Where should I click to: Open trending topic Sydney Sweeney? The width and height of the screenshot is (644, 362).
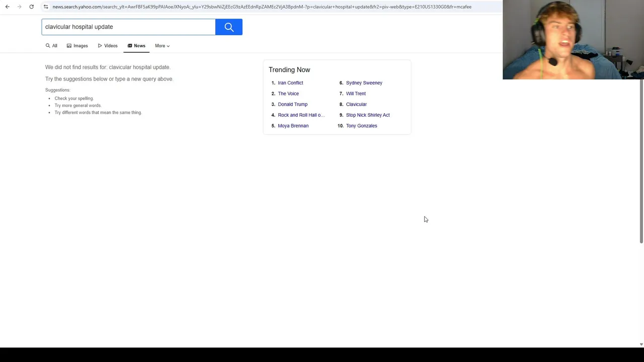(364, 83)
